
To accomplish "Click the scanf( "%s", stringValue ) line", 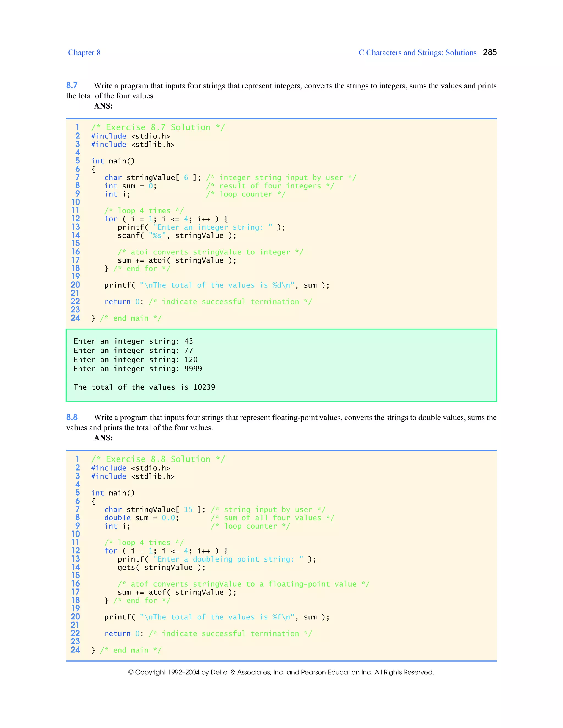I will tap(177, 236).
